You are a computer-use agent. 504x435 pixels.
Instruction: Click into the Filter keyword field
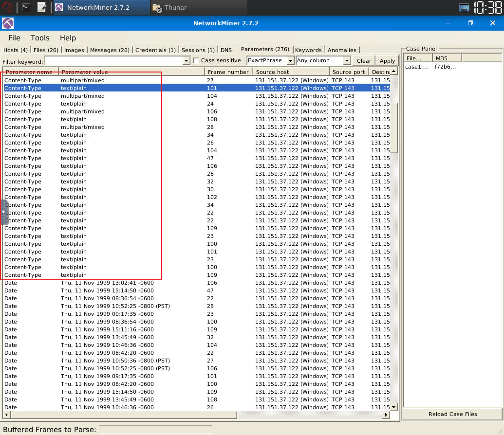pos(114,61)
